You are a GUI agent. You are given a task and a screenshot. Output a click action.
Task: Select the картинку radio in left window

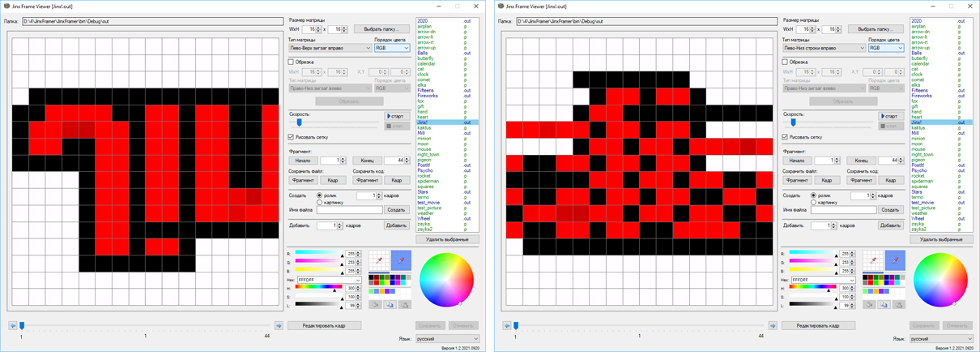(320, 202)
